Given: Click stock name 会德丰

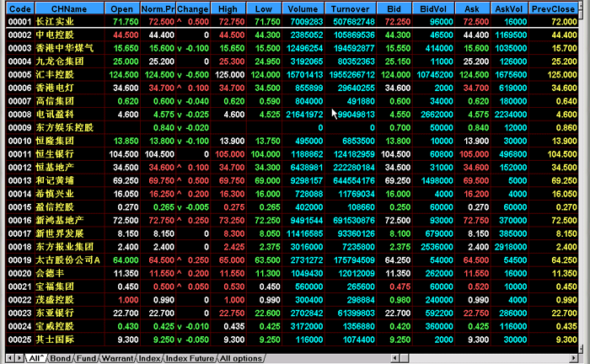Looking at the screenshot, I should [x=50, y=273].
